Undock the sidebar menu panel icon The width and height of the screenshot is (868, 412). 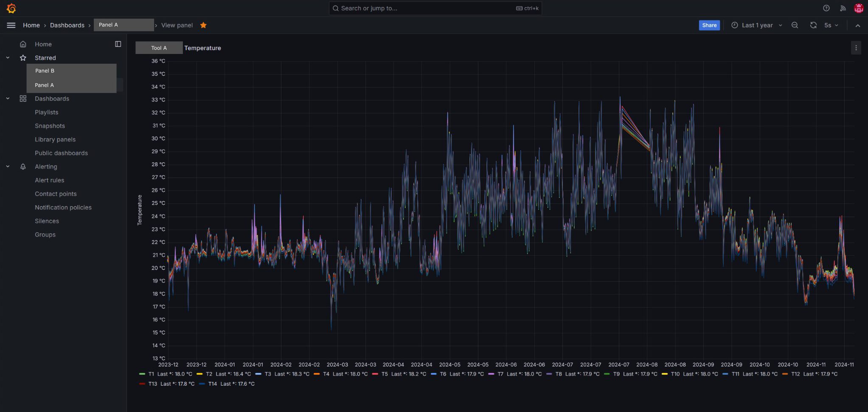tap(118, 44)
